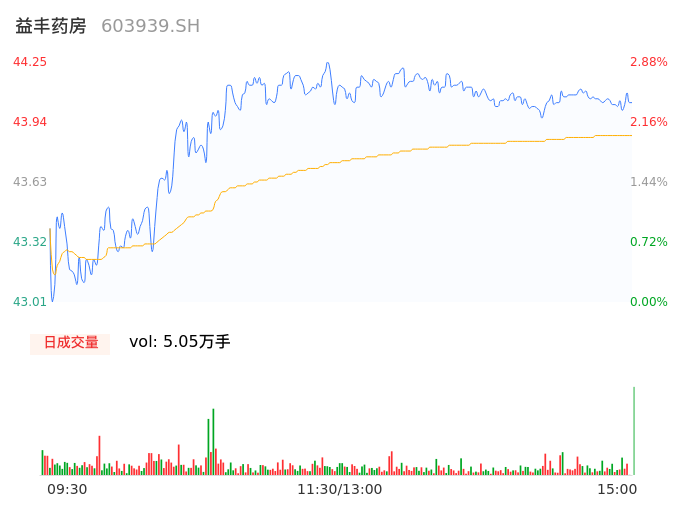Select the 日成交量 volume label
Viewport: 686px width, 524px height.
click(x=71, y=342)
